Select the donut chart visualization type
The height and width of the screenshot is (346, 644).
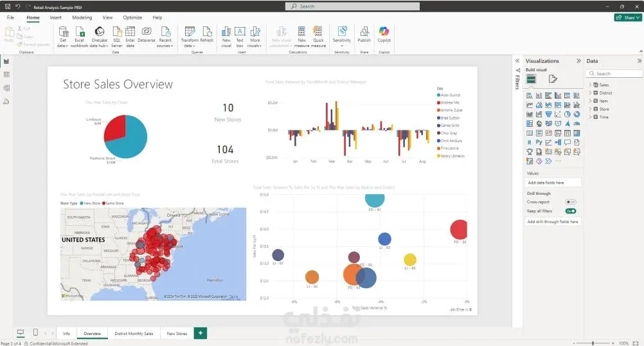(x=577, y=114)
